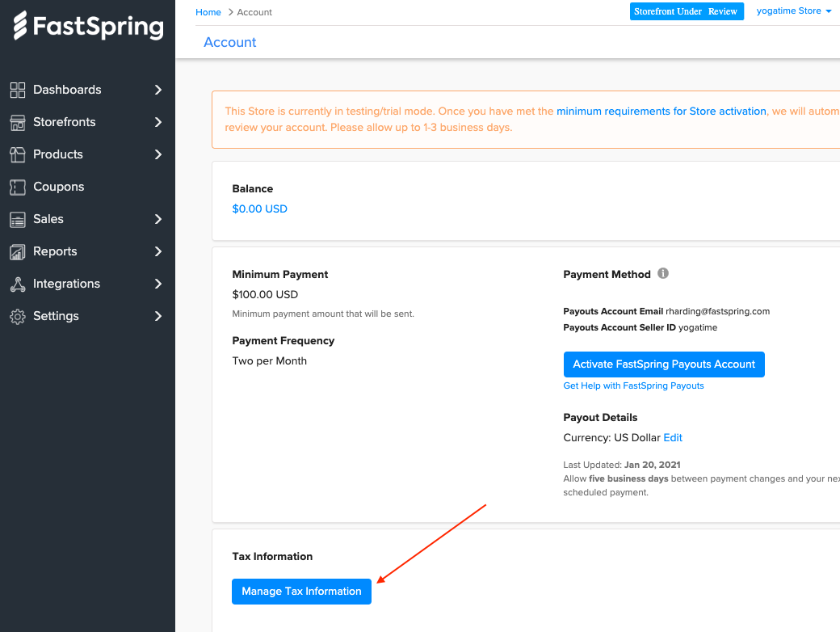Click the Storefronts shop icon
The image size is (840, 632).
tap(18, 122)
